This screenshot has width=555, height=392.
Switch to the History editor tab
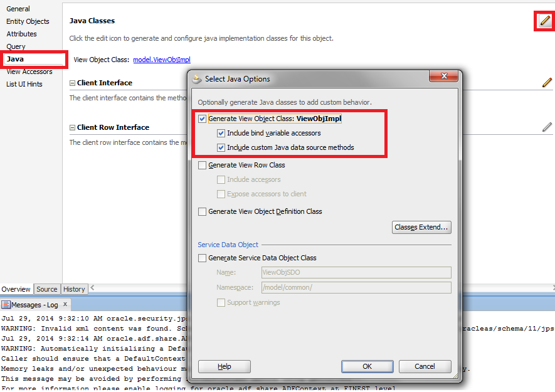click(74, 289)
